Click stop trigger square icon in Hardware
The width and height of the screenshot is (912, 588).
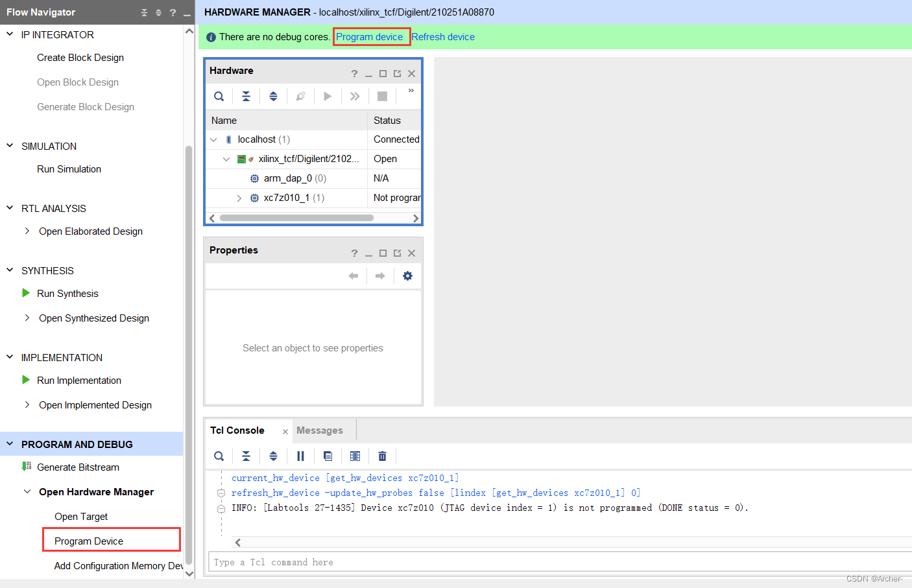pyautogui.click(x=382, y=97)
